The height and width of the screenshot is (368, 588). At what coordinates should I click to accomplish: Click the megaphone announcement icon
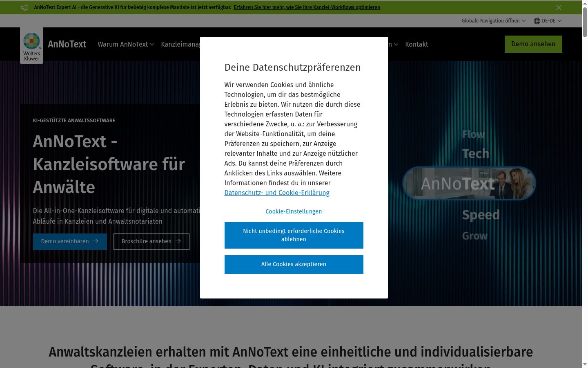click(24, 7)
